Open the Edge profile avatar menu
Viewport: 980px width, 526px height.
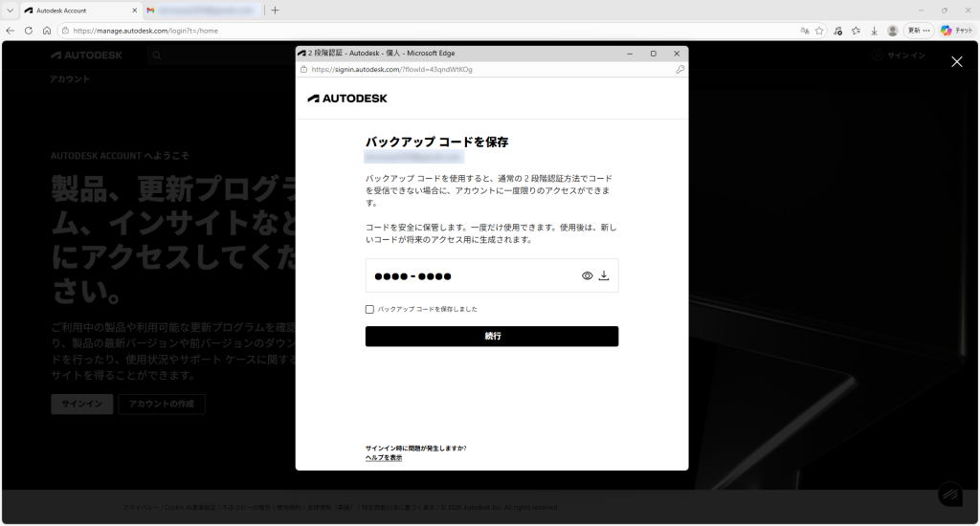(893, 31)
